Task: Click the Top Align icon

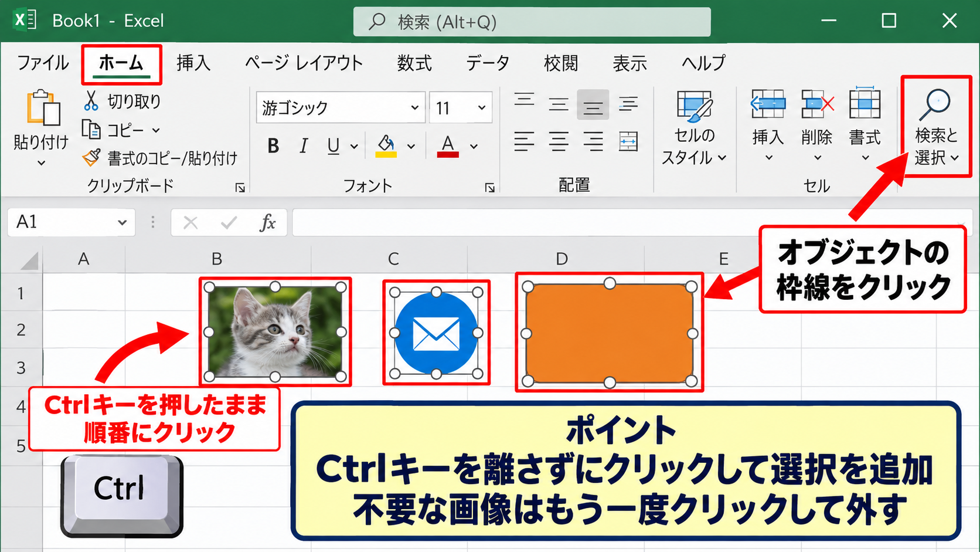Action: click(x=524, y=100)
